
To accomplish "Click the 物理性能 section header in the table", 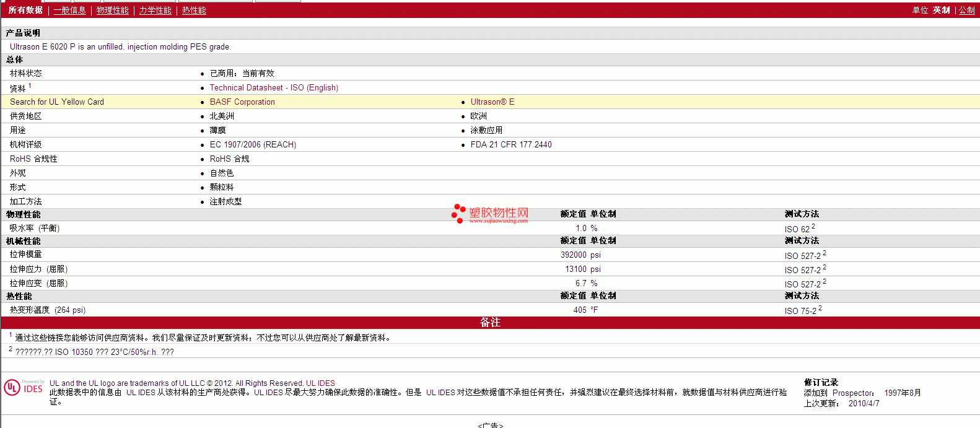I will [x=24, y=215].
